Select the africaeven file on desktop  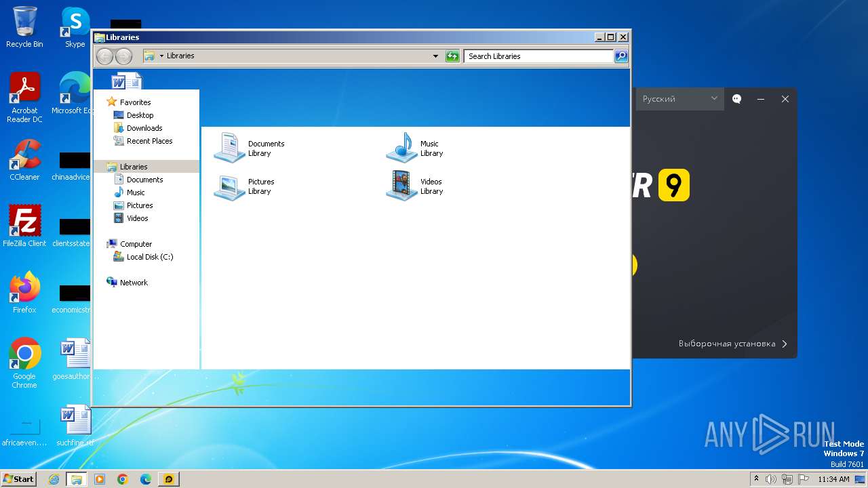coord(24,432)
